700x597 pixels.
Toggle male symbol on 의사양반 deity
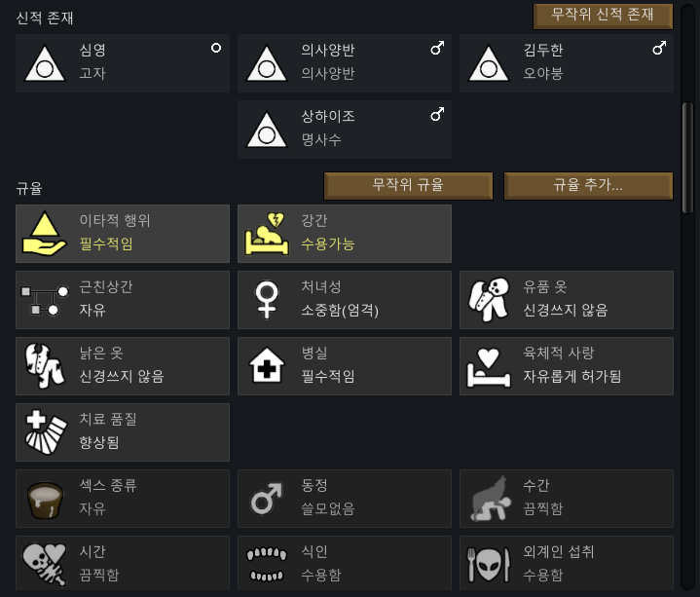(437, 48)
